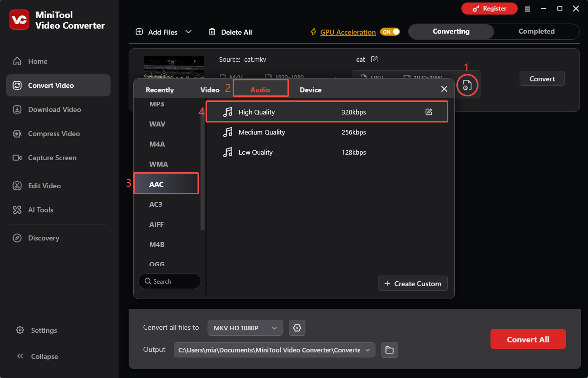Open the settings gear beside MKV HD 1080P
Screen dimensions: 588x378
coord(297,328)
